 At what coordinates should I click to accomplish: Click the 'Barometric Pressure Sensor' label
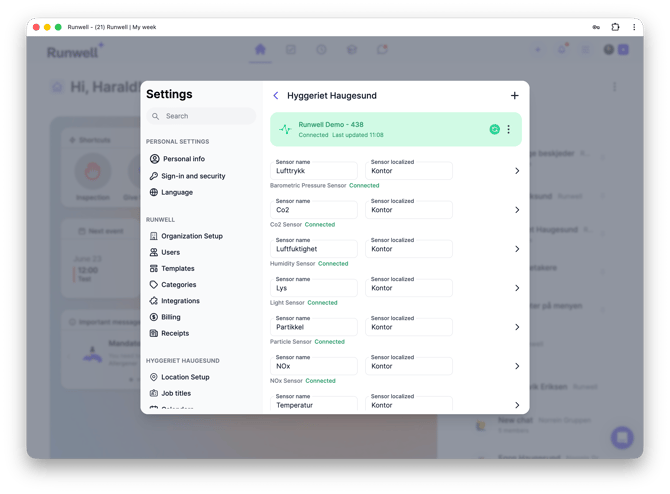pos(308,185)
